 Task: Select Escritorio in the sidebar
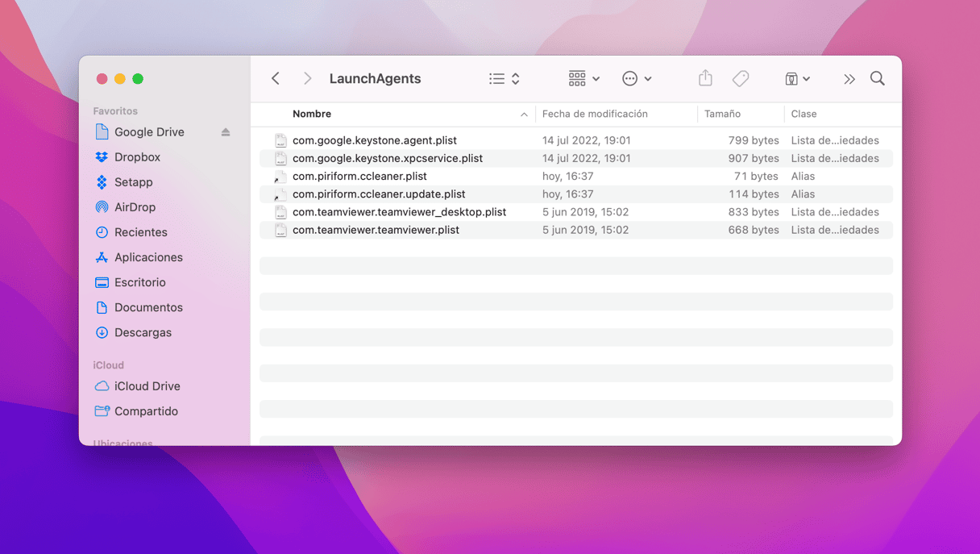139,282
